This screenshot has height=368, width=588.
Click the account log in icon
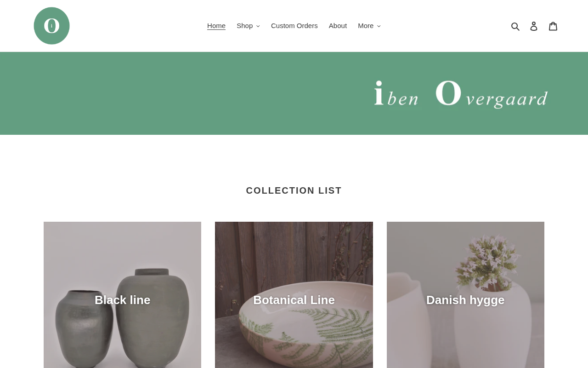tap(534, 26)
